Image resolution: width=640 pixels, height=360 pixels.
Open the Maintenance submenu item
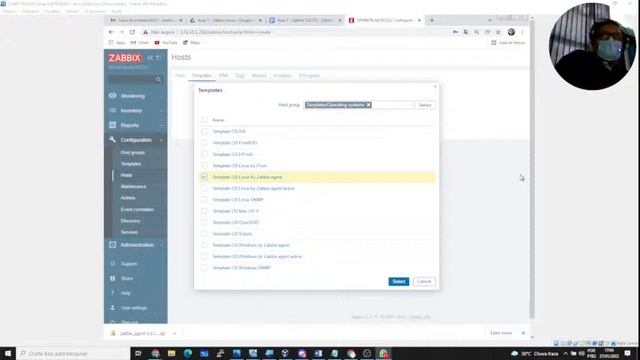(x=133, y=186)
